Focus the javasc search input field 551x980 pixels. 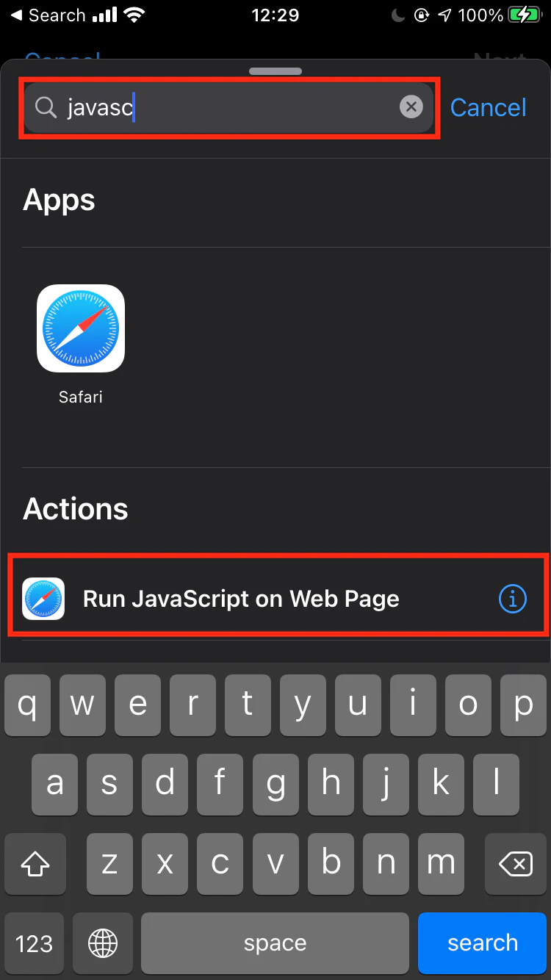coord(229,108)
